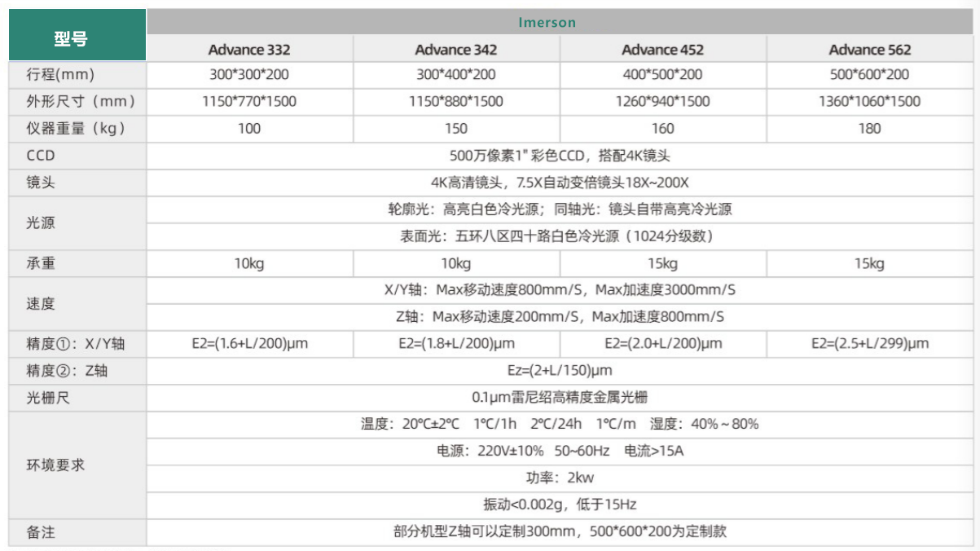Image resolution: width=980 pixels, height=551 pixels.
Task: Select the X/Y轴 max speed line
Action: pos(560,290)
